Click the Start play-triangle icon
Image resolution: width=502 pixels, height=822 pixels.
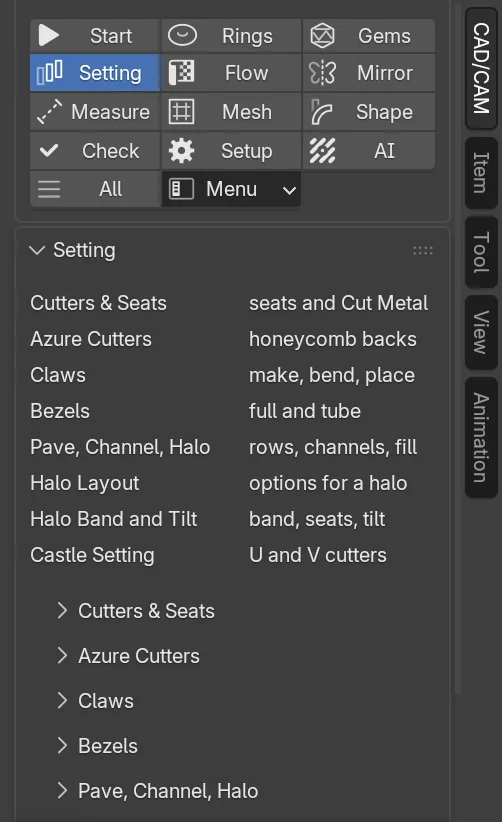49,36
